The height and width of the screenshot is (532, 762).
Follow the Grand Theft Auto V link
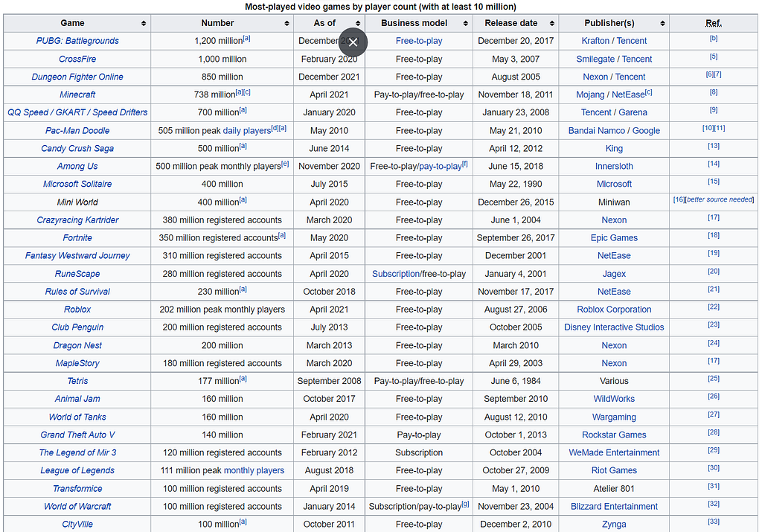(77, 435)
